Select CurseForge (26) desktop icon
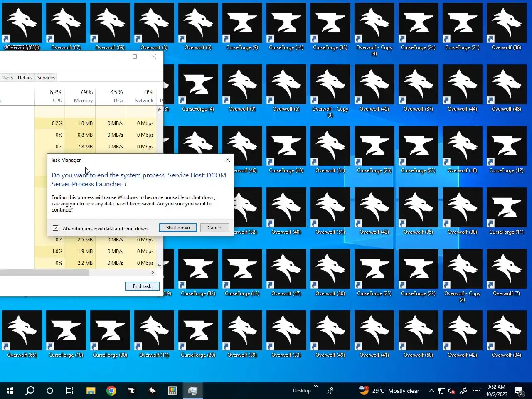The height and width of the screenshot is (399, 532). [374, 150]
